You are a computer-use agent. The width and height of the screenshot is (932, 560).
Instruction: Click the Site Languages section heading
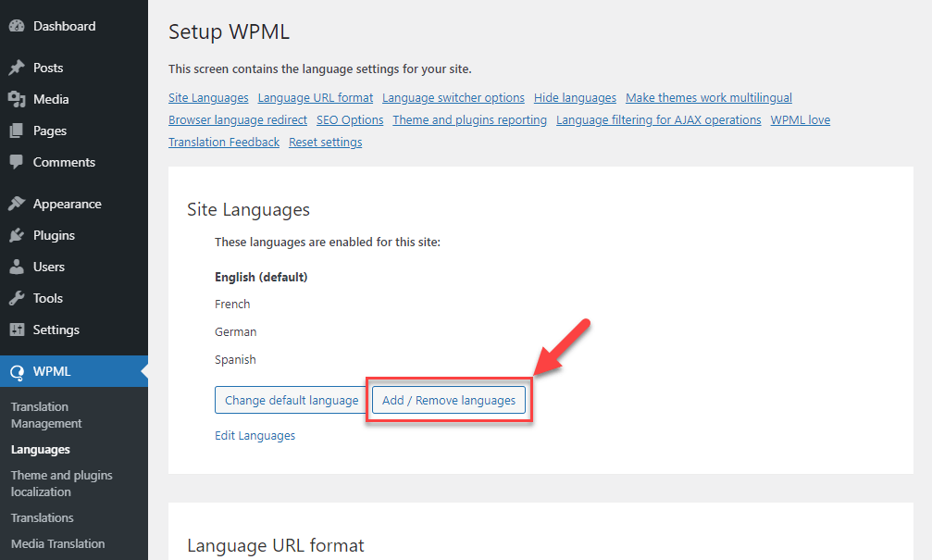click(248, 210)
